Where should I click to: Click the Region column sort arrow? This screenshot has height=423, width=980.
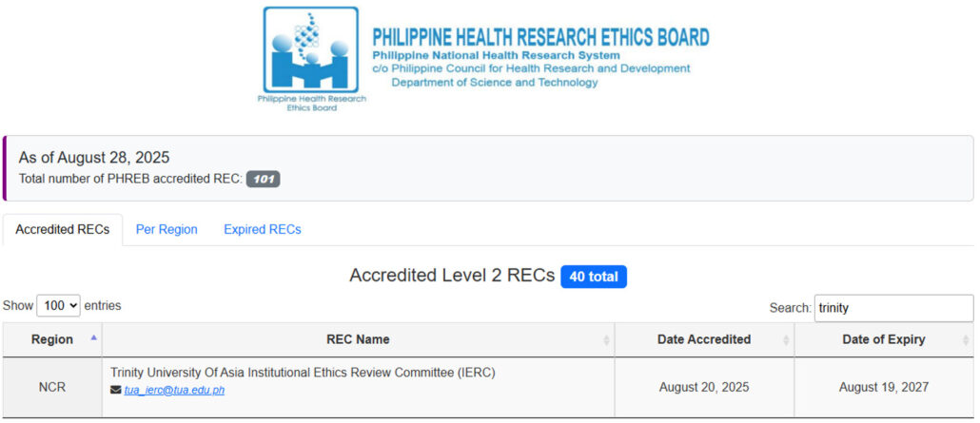click(93, 338)
